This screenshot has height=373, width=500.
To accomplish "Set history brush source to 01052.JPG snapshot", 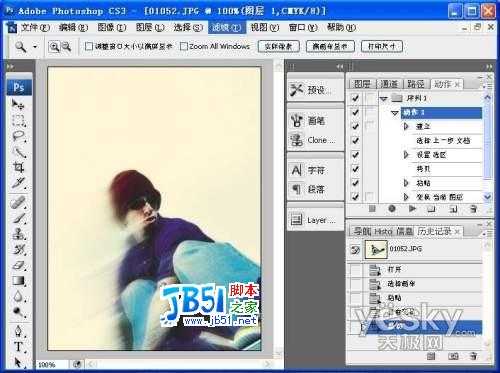I will 355,249.
